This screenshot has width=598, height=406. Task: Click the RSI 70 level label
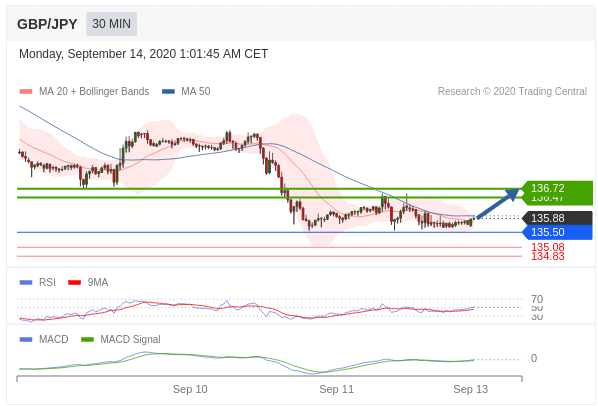(x=537, y=299)
